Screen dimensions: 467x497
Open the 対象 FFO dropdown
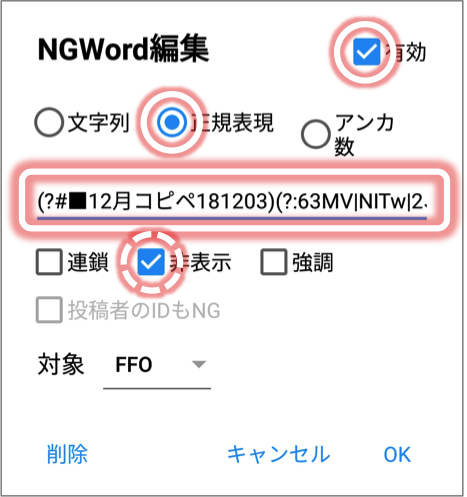coord(157,365)
